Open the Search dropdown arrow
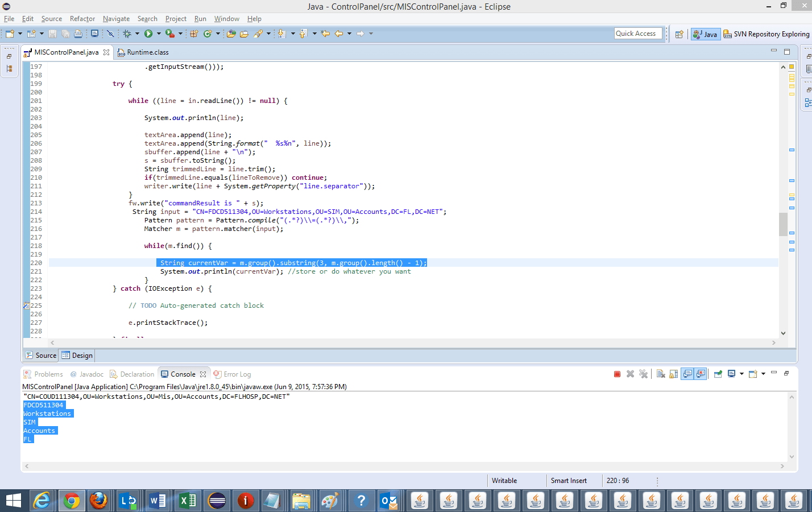The image size is (812, 512). [268, 34]
